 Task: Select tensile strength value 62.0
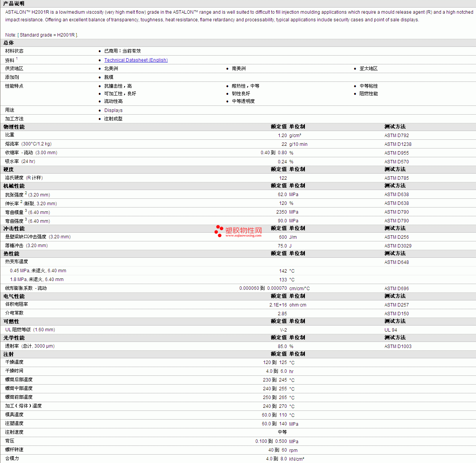(282, 195)
